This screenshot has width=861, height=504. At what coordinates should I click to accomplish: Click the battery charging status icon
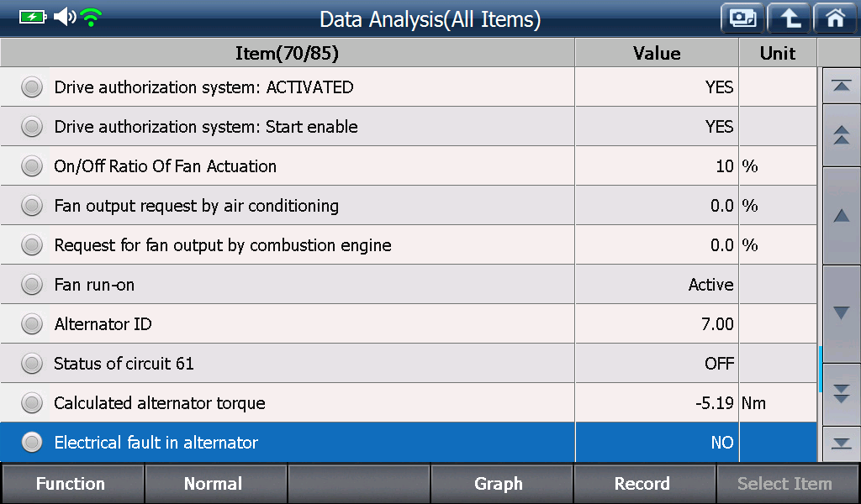[33, 17]
